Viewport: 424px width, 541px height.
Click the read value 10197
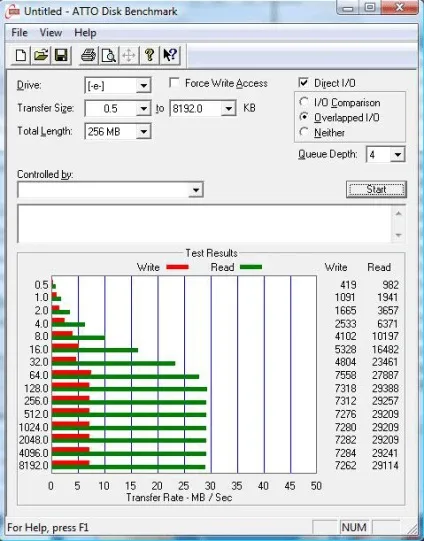pos(385,336)
